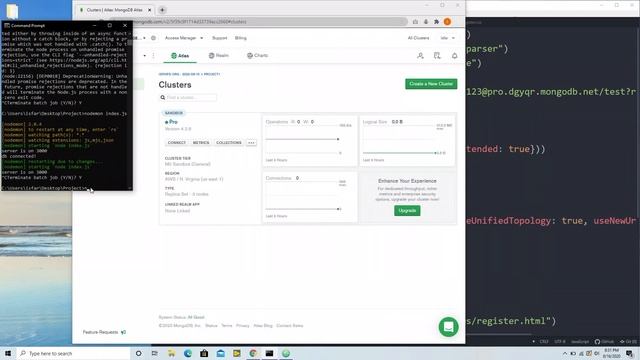Open Sublime Text from taskbar

[x=237, y=353]
